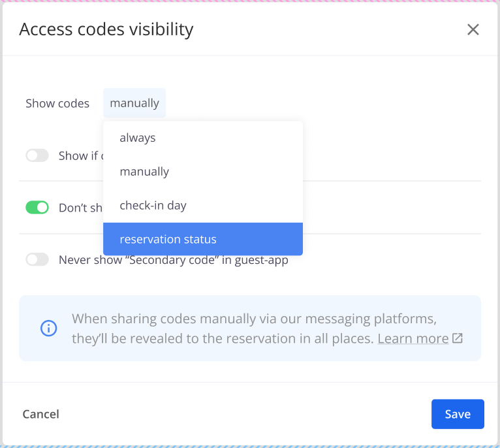
Task: Pick "check-in day" from the options
Action: 153,206
